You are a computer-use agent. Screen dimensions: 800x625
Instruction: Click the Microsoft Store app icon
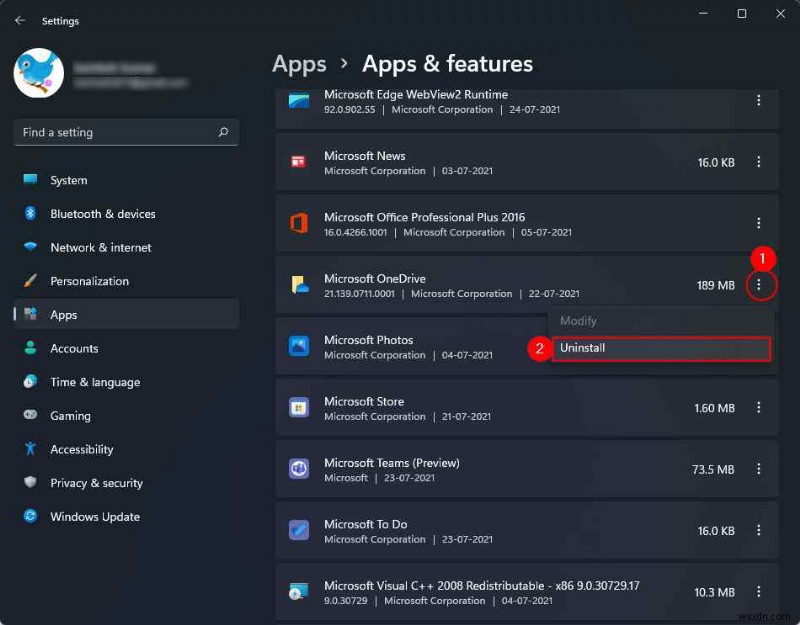point(297,408)
